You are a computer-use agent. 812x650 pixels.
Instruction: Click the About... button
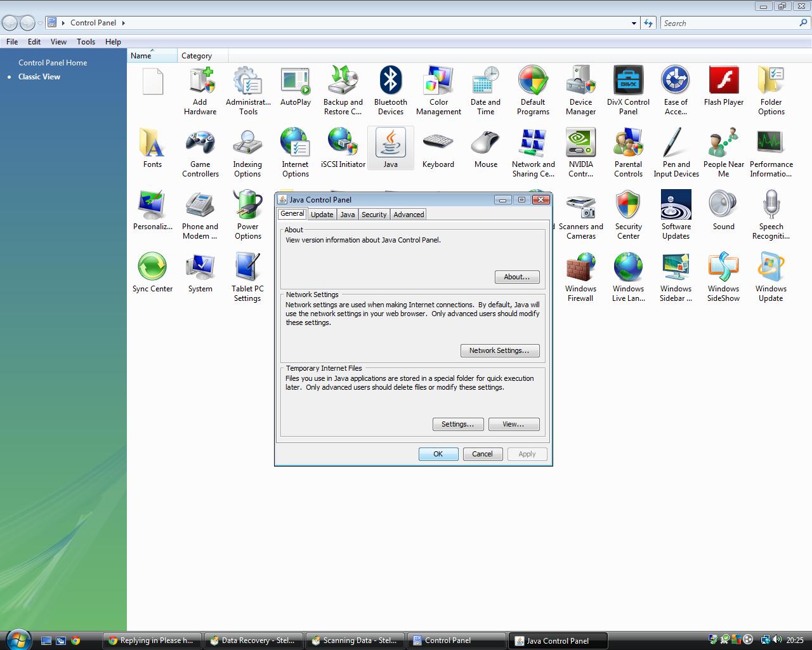[517, 277]
